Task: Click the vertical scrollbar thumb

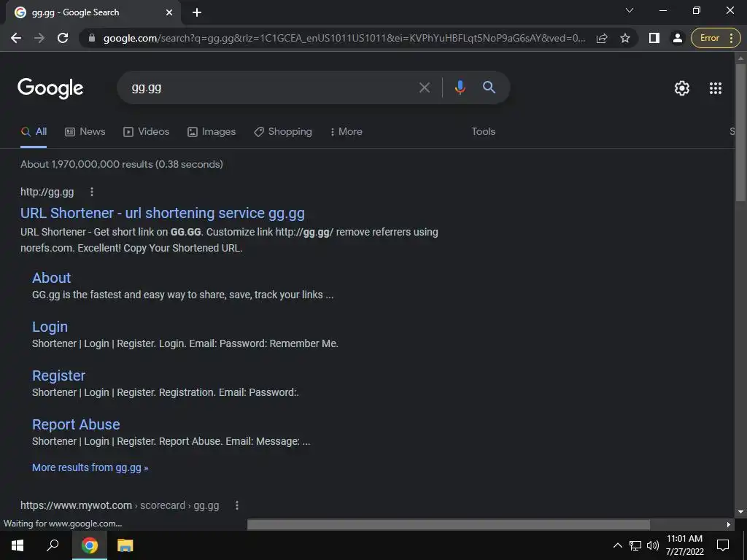Action: click(740, 133)
